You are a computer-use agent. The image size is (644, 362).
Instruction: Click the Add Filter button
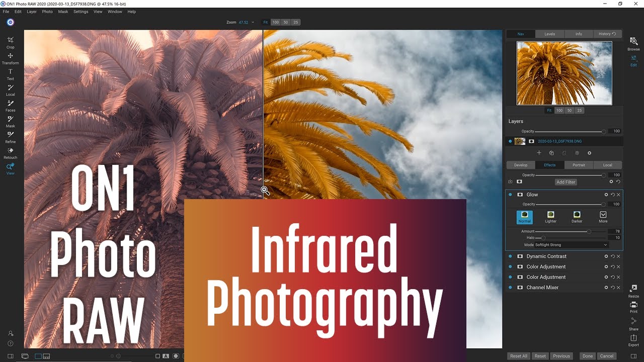tap(566, 182)
